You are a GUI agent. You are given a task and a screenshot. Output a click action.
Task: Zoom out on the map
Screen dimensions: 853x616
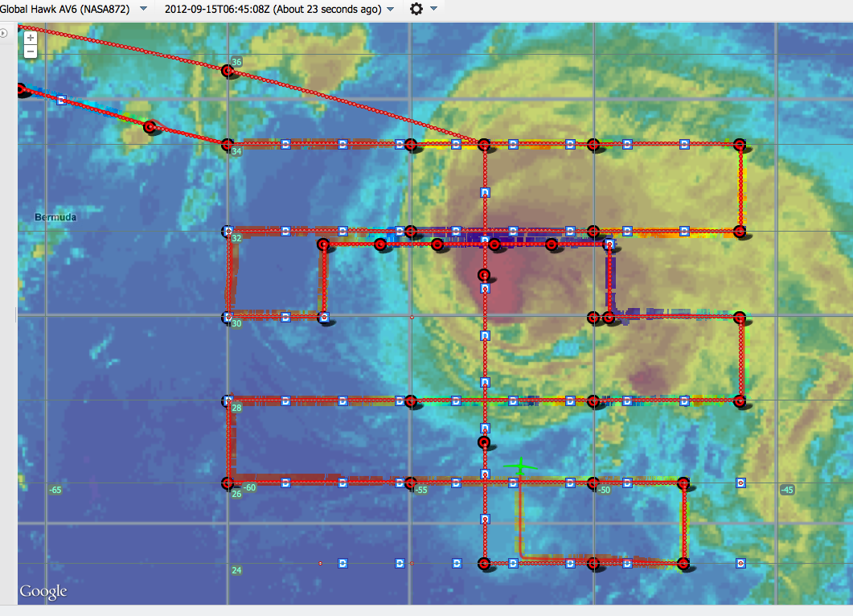(30, 51)
